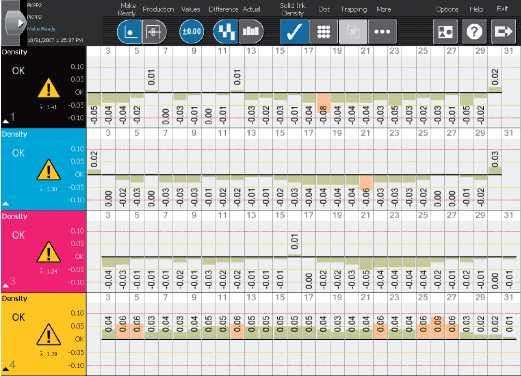Open the Dot grid view
521x376 pixels.
pos(324,32)
